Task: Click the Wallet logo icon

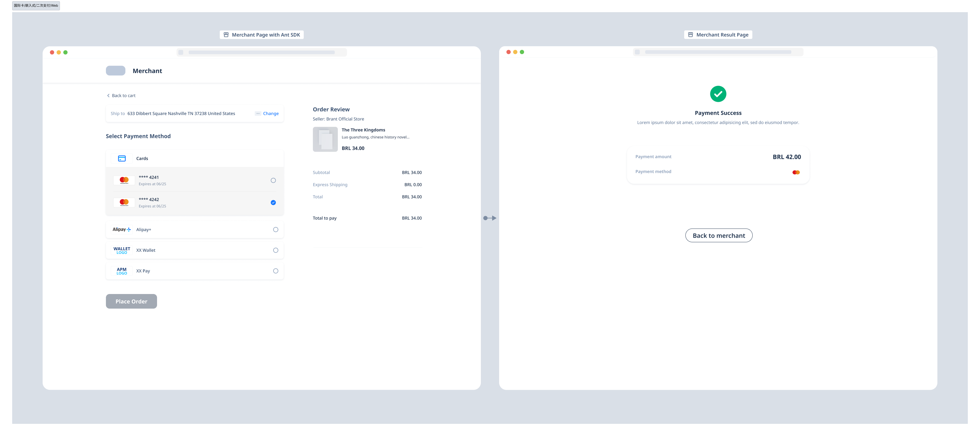Action: point(122,250)
